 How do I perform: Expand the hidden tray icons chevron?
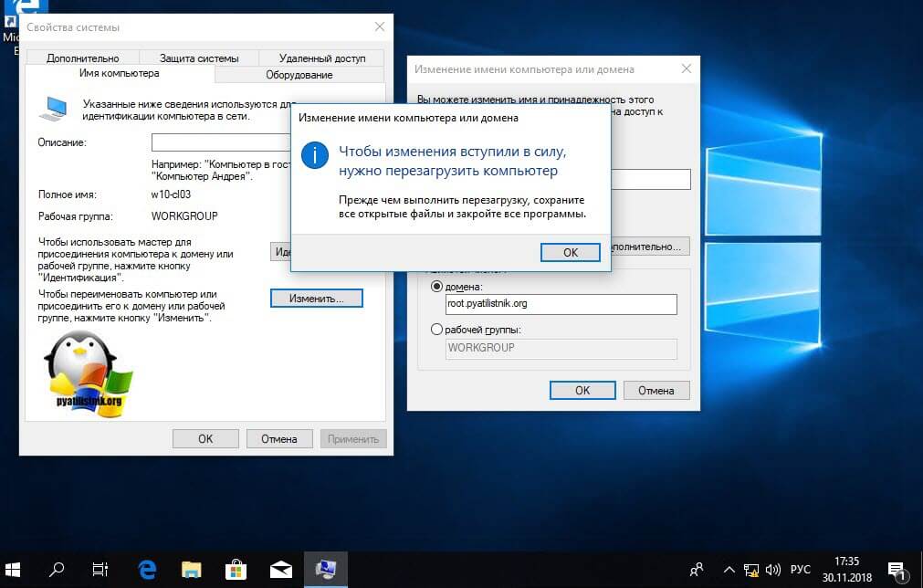click(x=729, y=569)
